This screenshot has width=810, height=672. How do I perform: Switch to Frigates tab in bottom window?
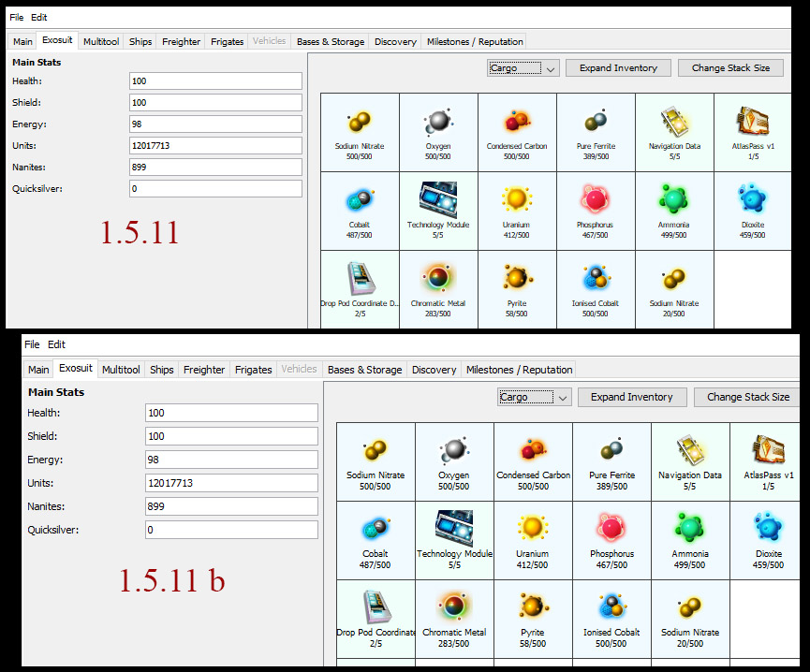(x=253, y=370)
